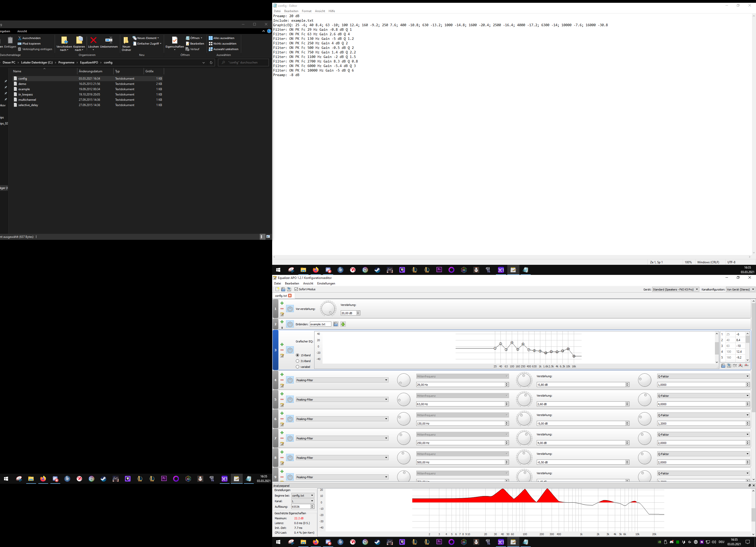The image size is (756, 547).
Task: Expand the Kanal channel dropdown in analysis panel
Action: click(303, 501)
